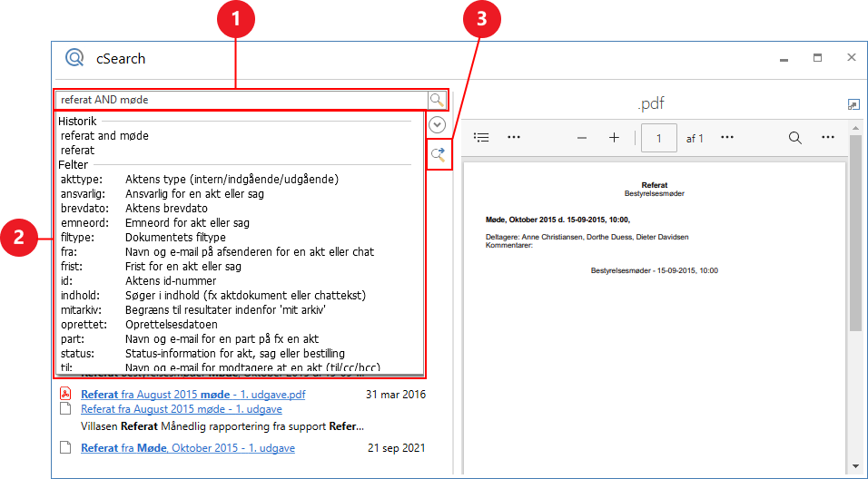
Task: Select history entry 'referat'
Action: (77, 150)
